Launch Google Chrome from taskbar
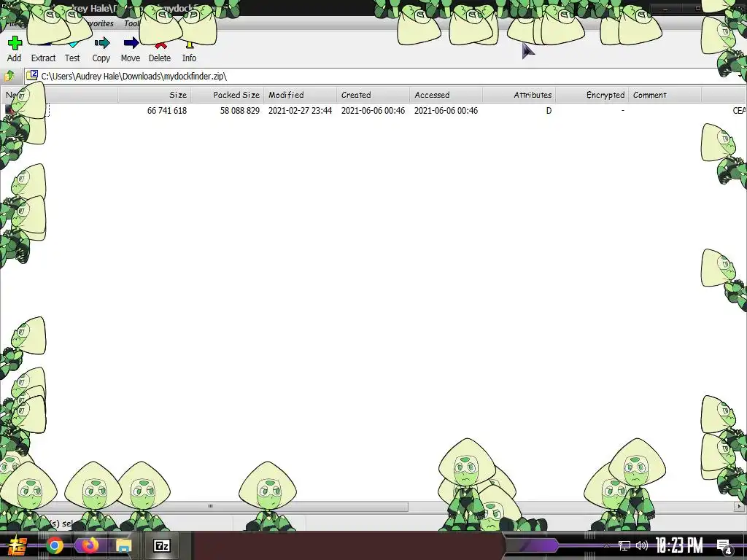Image resolution: width=747 pixels, height=560 pixels. 54,545
